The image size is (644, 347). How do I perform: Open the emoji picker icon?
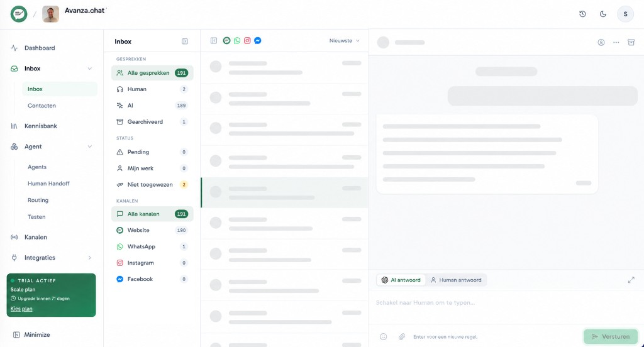[x=383, y=337]
